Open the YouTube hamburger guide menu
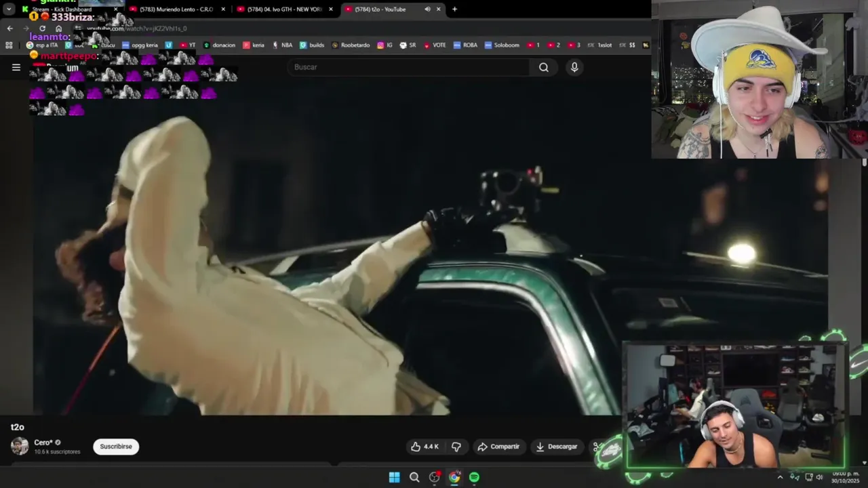868x488 pixels. point(16,67)
